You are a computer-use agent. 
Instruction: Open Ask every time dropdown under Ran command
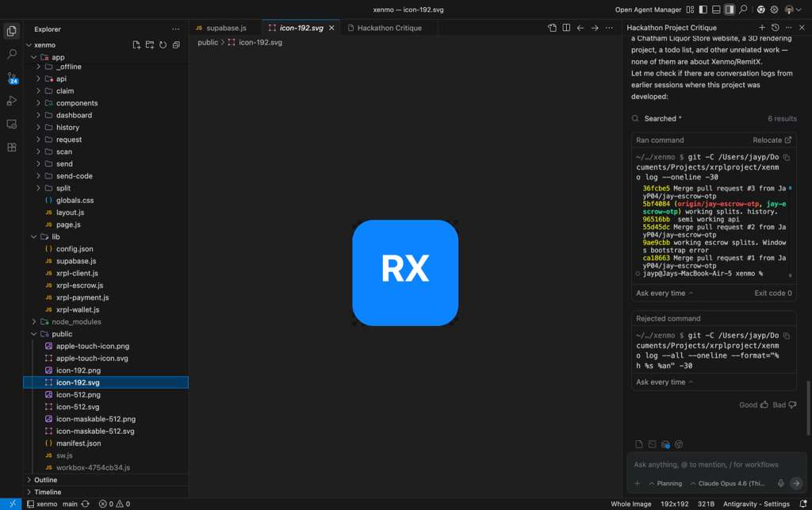665,293
